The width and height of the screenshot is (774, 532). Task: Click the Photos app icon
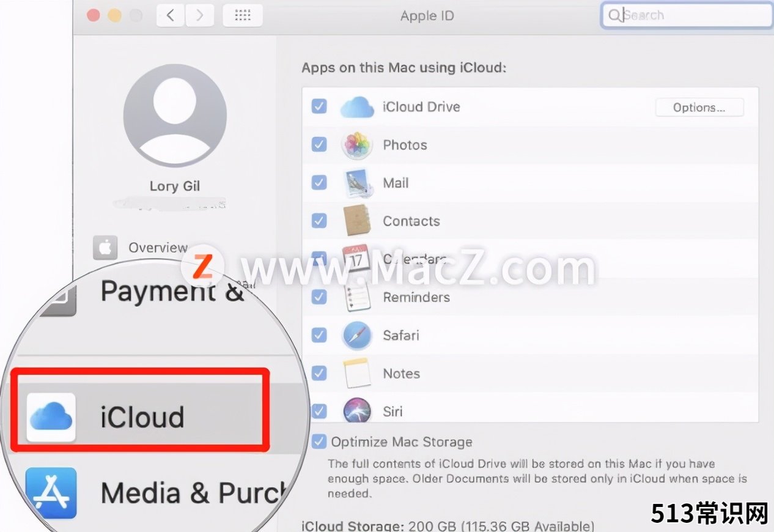click(356, 145)
